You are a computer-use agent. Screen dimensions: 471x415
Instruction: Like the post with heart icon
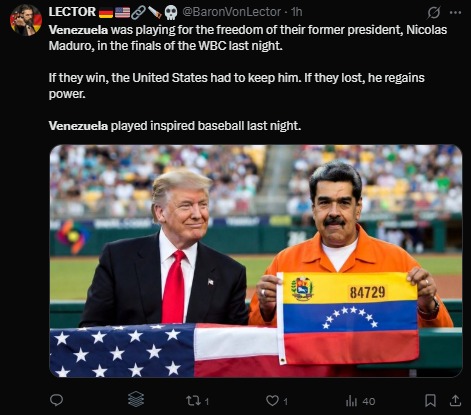(272, 400)
